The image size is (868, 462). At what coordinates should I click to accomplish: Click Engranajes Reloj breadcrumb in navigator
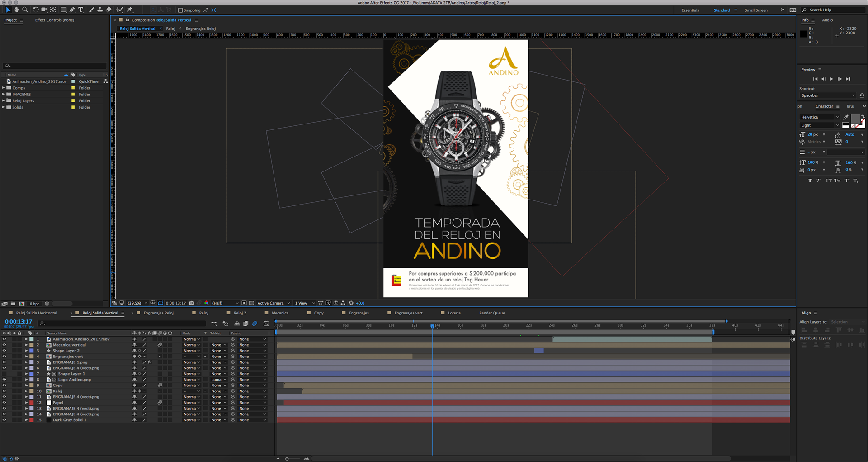[201, 29]
